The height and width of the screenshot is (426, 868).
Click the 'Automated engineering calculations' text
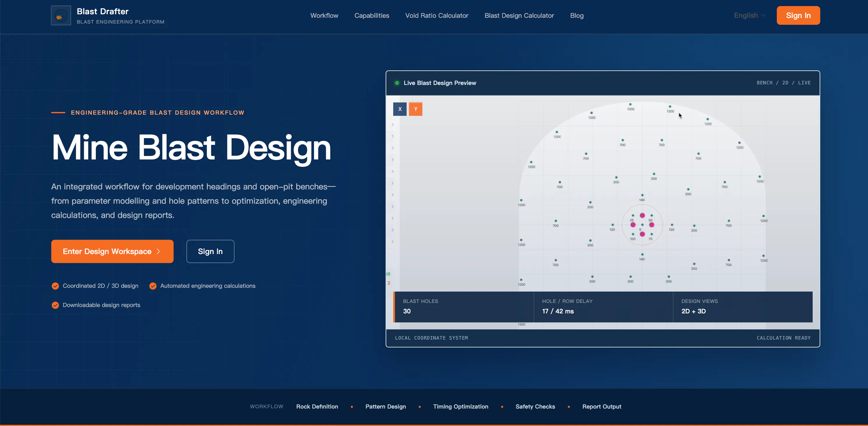point(208,286)
